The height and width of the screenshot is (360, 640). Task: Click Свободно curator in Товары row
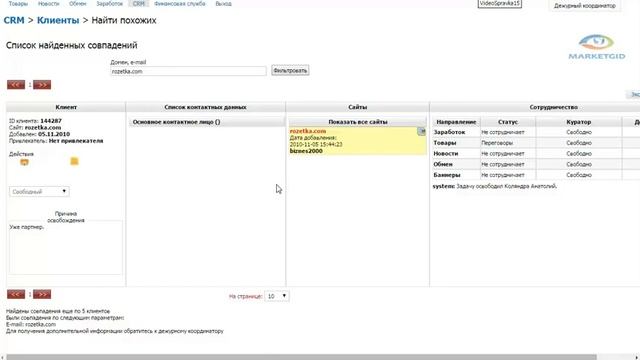(x=579, y=143)
